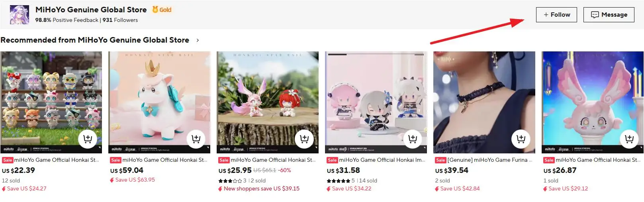Add the $25.95 tree stump figures to cart
Viewport: 644px width, 202px height.
pyautogui.click(x=304, y=139)
